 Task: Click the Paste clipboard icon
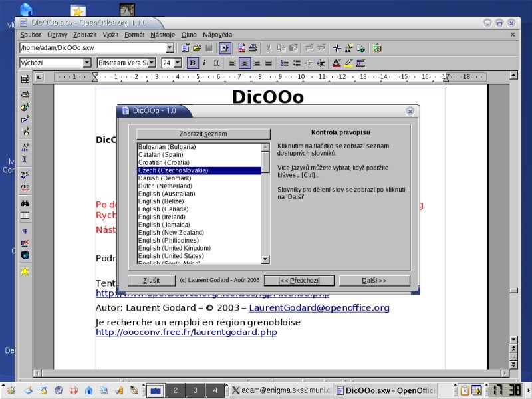click(x=293, y=48)
